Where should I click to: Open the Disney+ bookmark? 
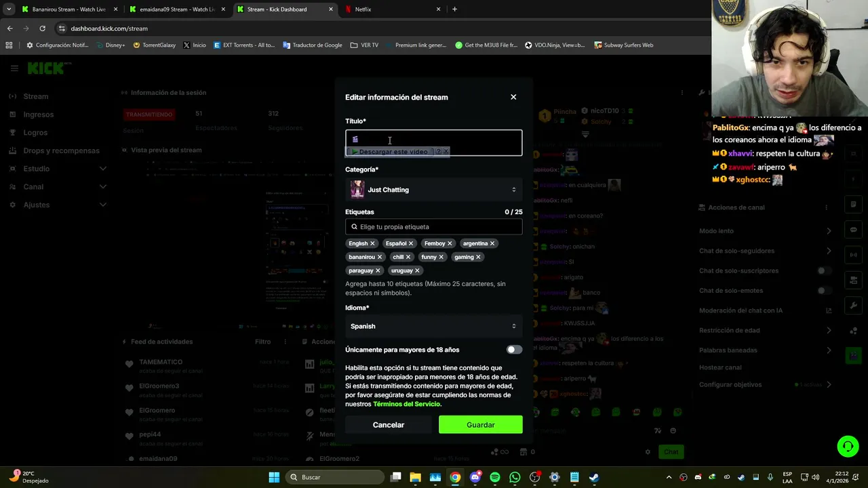[x=111, y=45]
